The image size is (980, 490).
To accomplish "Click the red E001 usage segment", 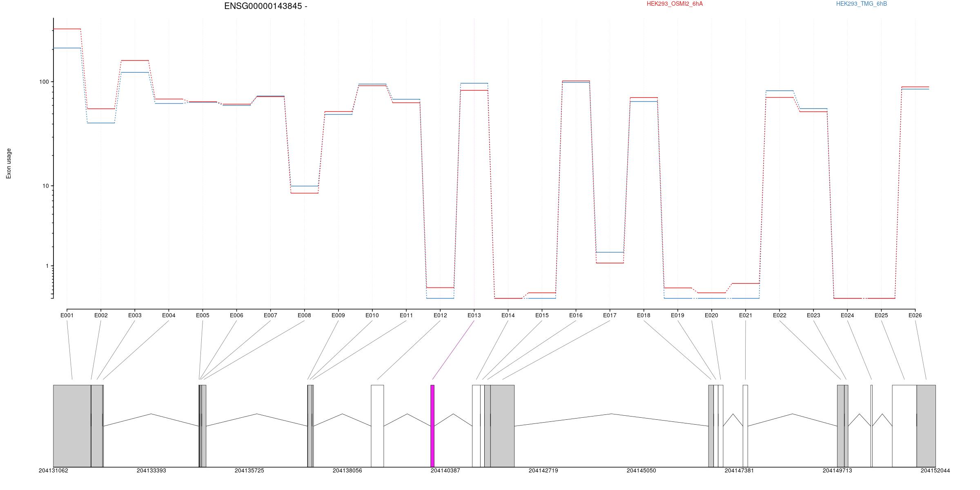I will pyautogui.click(x=67, y=29).
